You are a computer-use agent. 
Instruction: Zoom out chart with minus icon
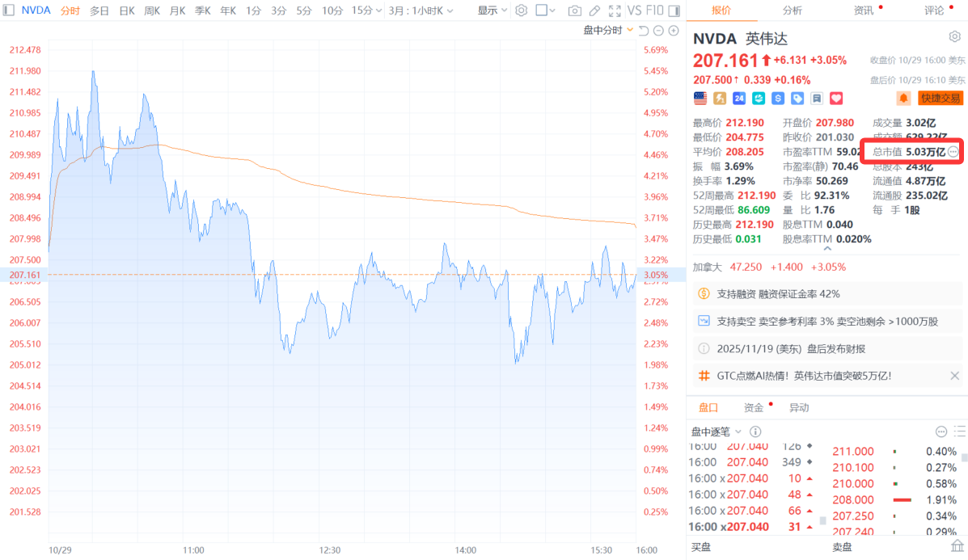(659, 30)
